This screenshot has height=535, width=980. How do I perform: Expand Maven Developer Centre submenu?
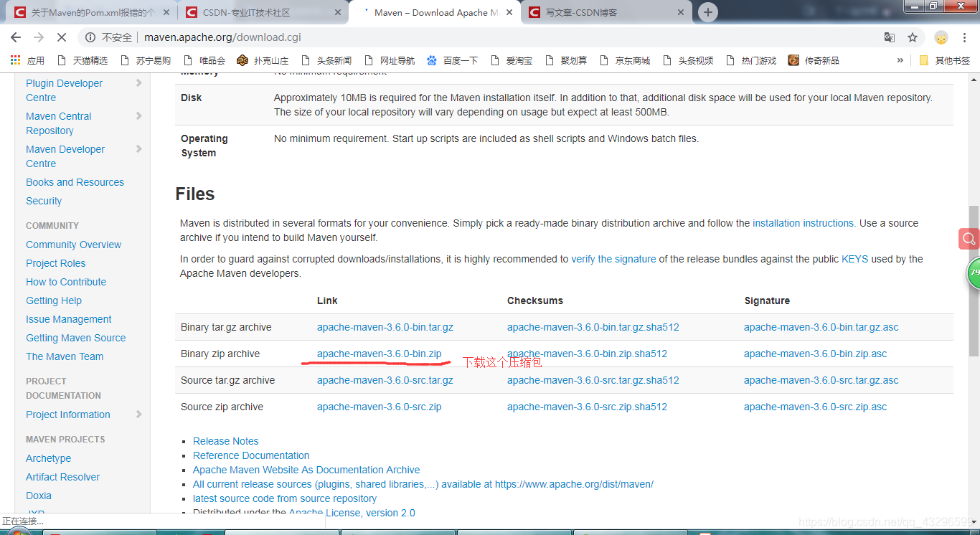[138, 149]
